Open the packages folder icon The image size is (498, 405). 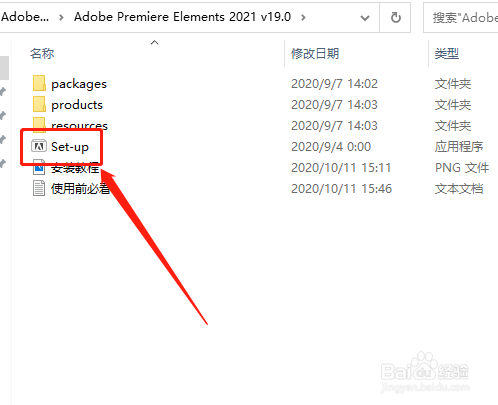[39, 83]
